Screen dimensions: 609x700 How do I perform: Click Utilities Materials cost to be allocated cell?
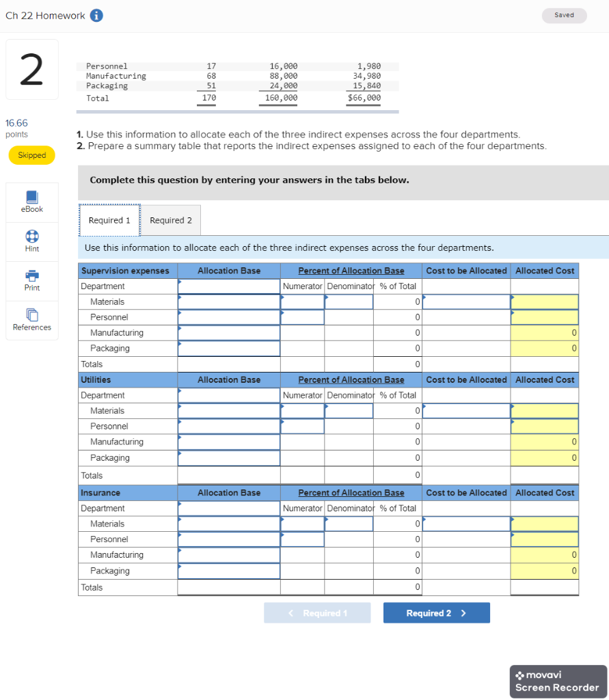tap(466, 411)
